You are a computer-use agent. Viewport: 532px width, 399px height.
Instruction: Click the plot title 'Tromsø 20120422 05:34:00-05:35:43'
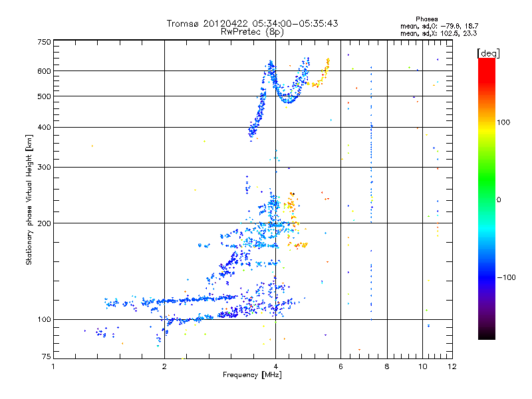tap(252, 23)
